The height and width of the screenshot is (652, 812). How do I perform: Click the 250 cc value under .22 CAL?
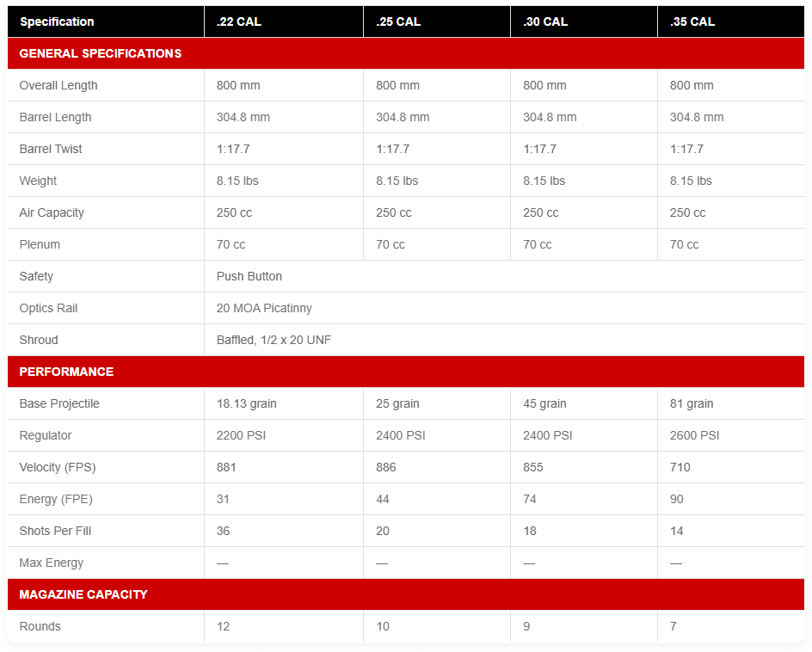234,212
